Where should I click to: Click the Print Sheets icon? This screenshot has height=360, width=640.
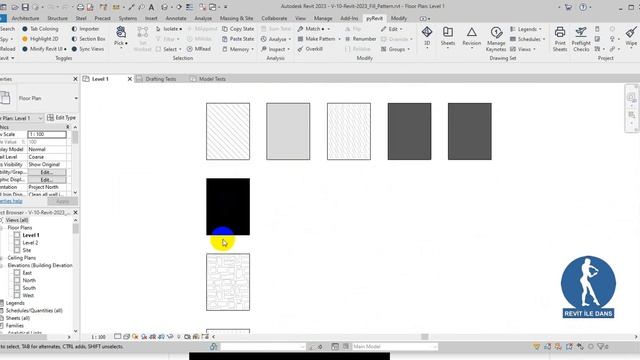(560, 32)
